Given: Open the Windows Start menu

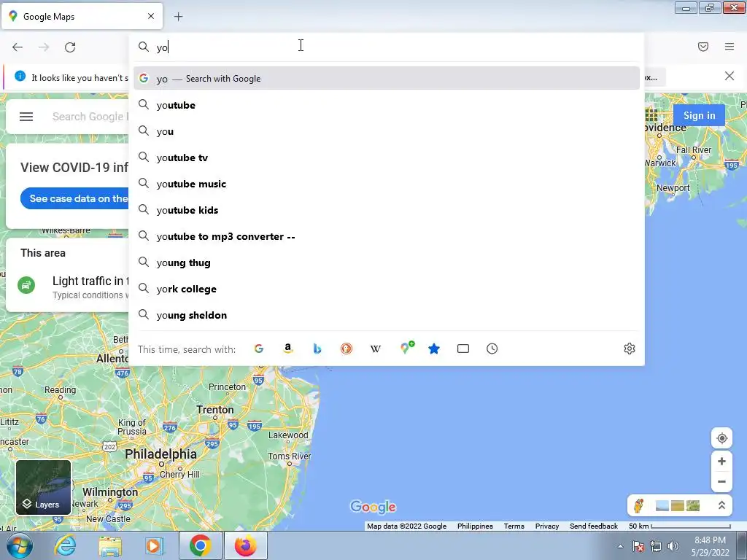Looking at the screenshot, I should (19, 545).
